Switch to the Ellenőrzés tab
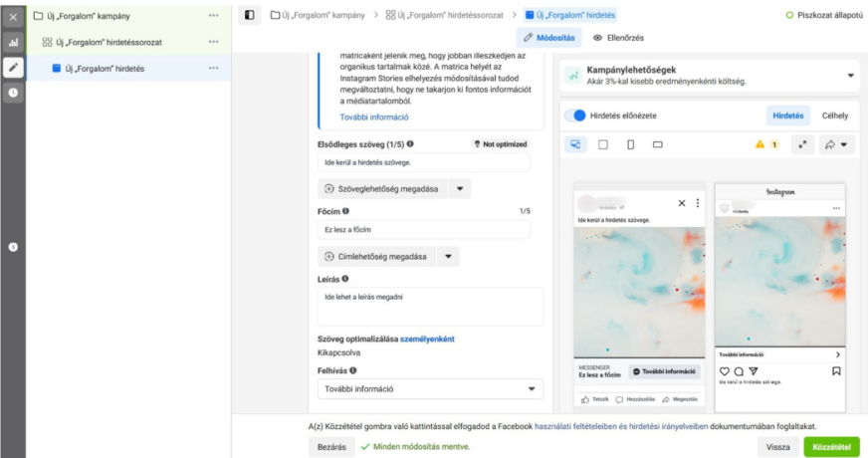Image resolution: width=868 pixels, height=458 pixels. [x=617, y=38]
